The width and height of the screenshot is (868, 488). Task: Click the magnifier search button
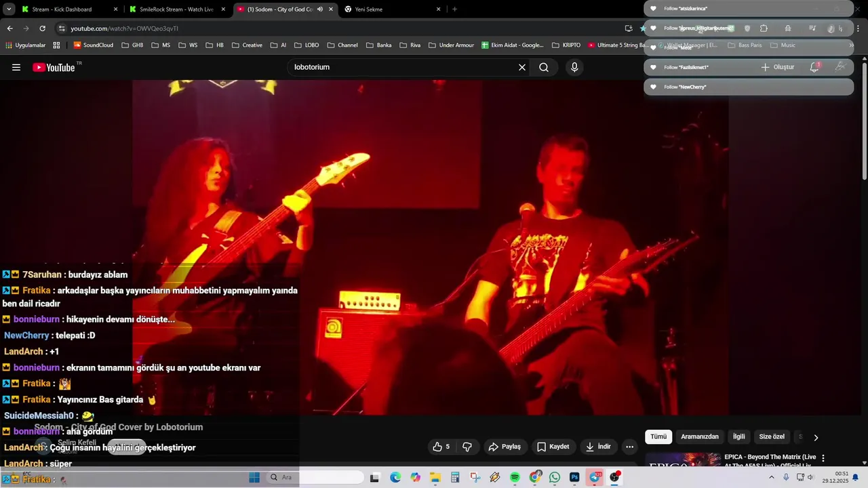coord(544,67)
